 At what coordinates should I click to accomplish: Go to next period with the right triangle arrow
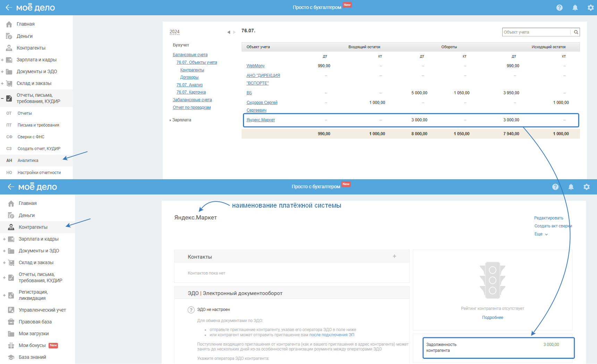click(x=234, y=32)
